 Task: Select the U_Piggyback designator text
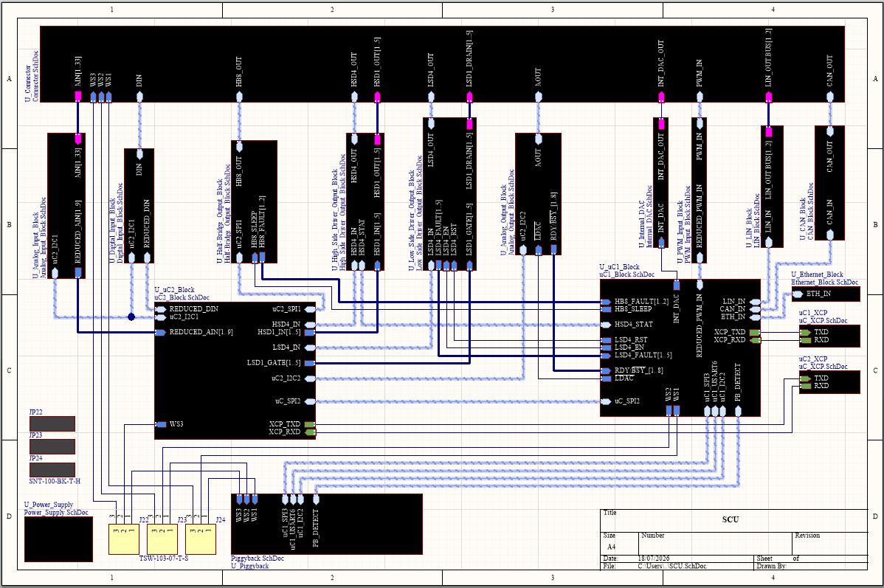(x=249, y=565)
